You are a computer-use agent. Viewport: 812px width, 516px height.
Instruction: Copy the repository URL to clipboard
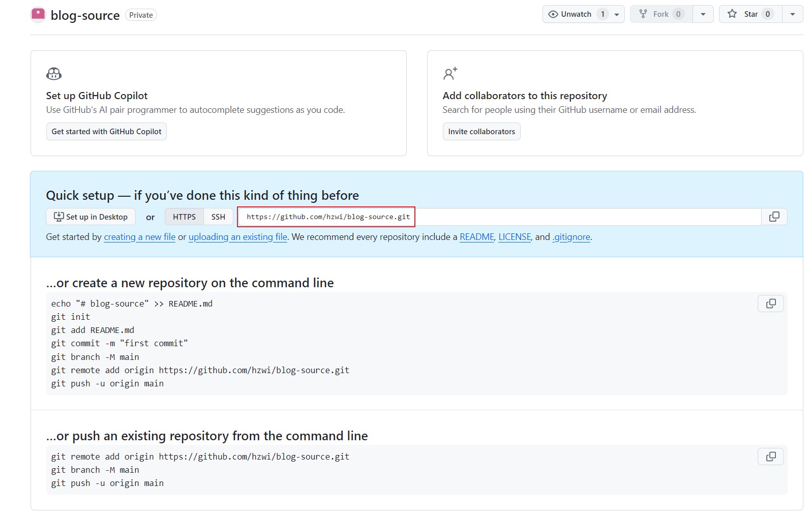pyautogui.click(x=774, y=217)
